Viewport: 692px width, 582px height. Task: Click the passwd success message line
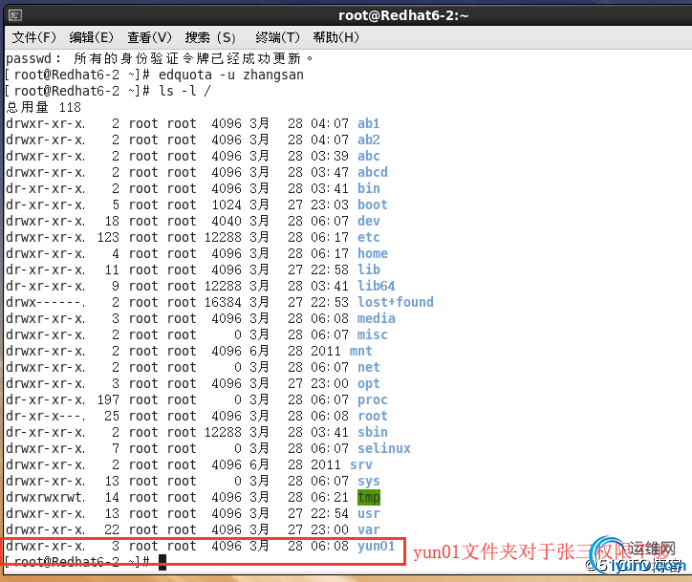tap(160, 58)
